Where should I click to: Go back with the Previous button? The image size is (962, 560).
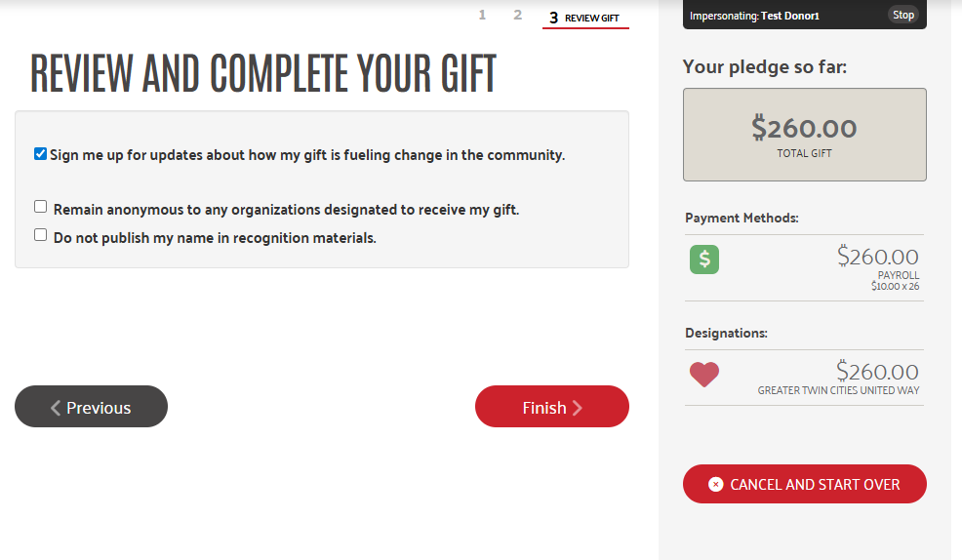tap(91, 407)
